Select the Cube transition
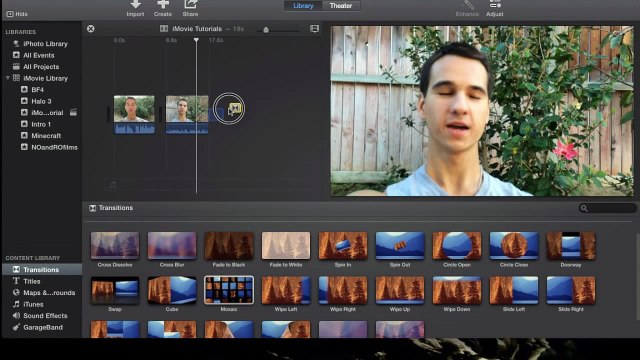This screenshot has height=360, width=640. click(172, 290)
